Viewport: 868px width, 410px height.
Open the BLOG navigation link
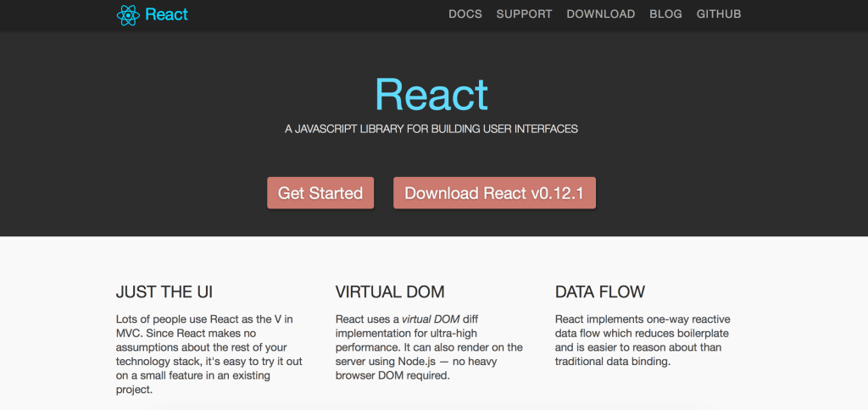click(x=666, y=14)
